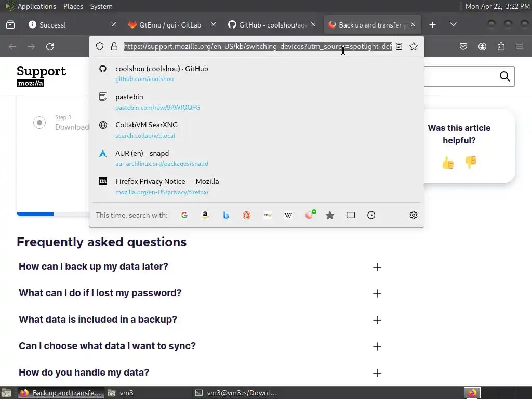Viewport: 532px width, 399px height.
Task: Expand 'How can I back up my data later?'
Action: point(377,267)
